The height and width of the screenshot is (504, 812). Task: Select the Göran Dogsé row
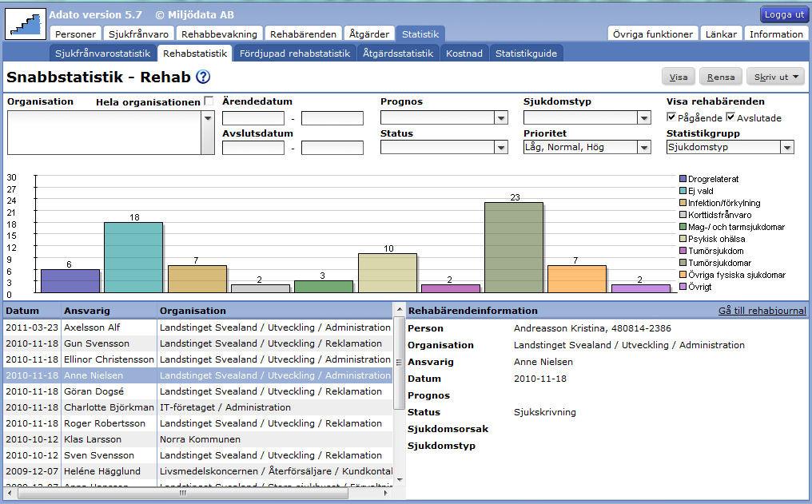point(198,391)
